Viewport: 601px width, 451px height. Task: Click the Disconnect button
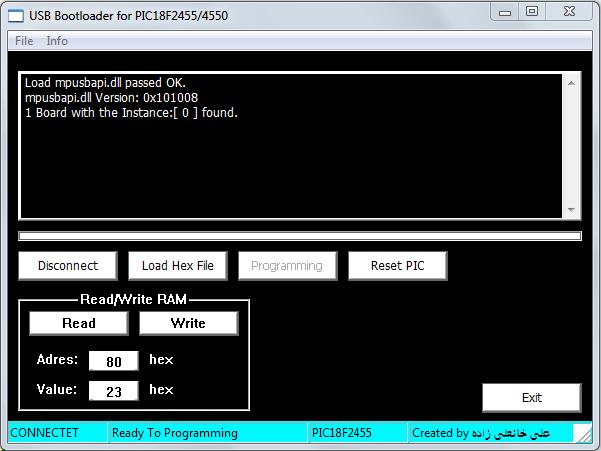[68, 265]
